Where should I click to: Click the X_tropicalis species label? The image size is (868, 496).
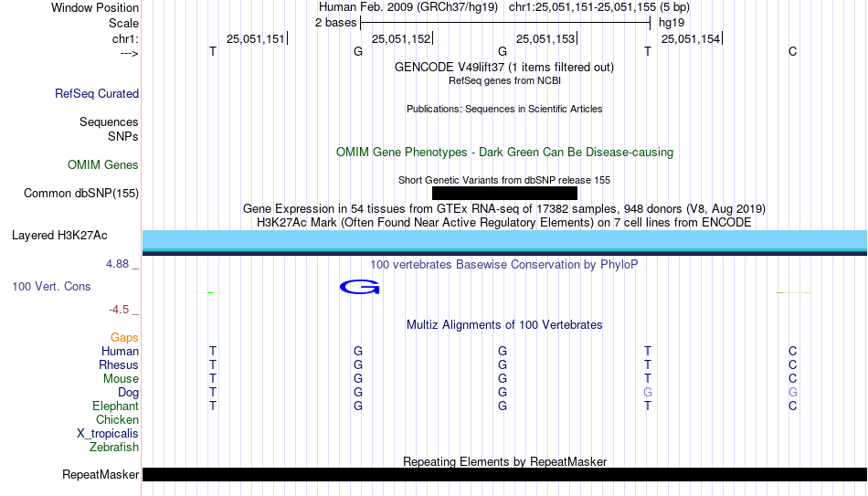point(108,434)
